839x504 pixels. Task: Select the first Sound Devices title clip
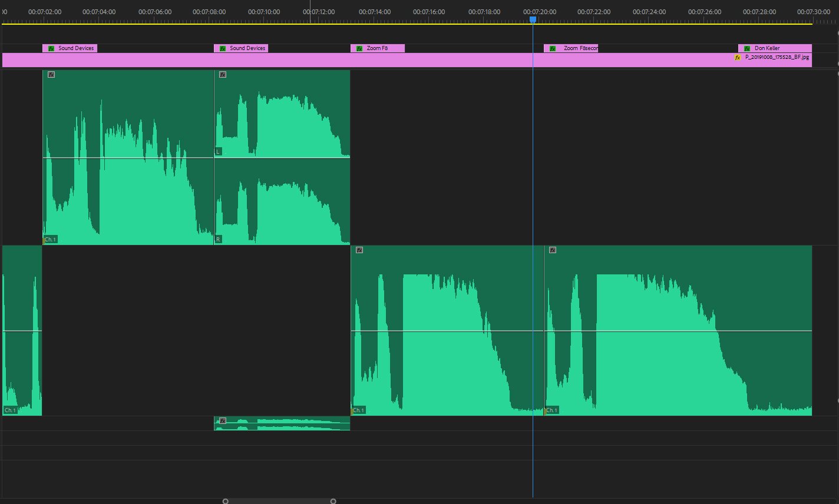(70, 48)
